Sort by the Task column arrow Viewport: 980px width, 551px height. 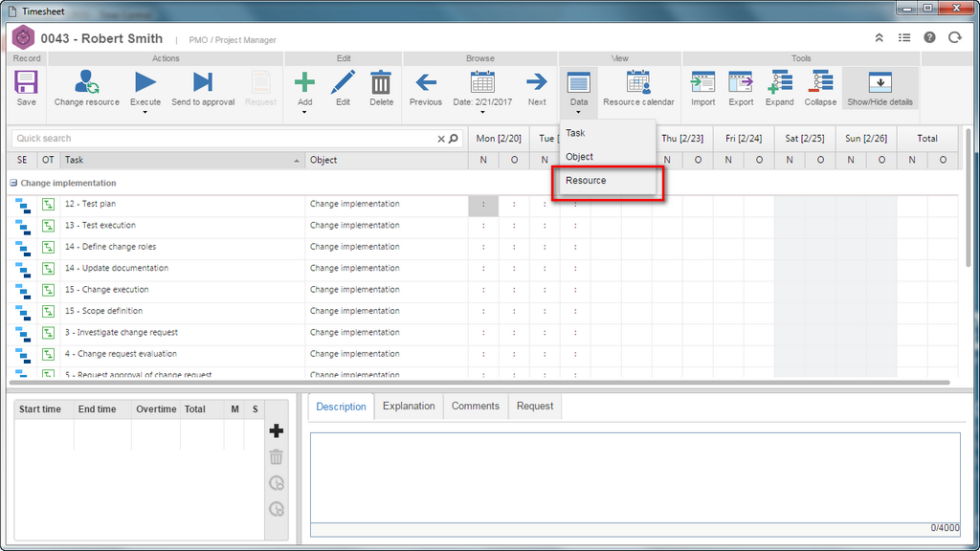tap(297, 161)
